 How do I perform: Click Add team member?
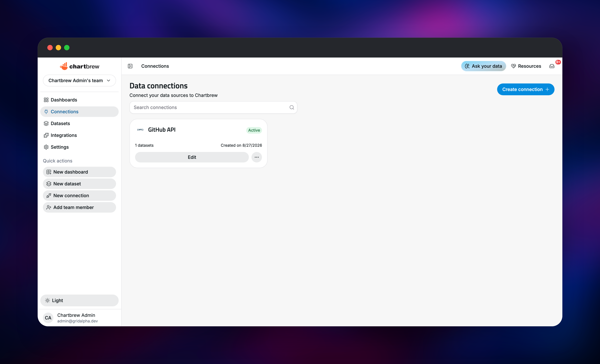point(79,207)
